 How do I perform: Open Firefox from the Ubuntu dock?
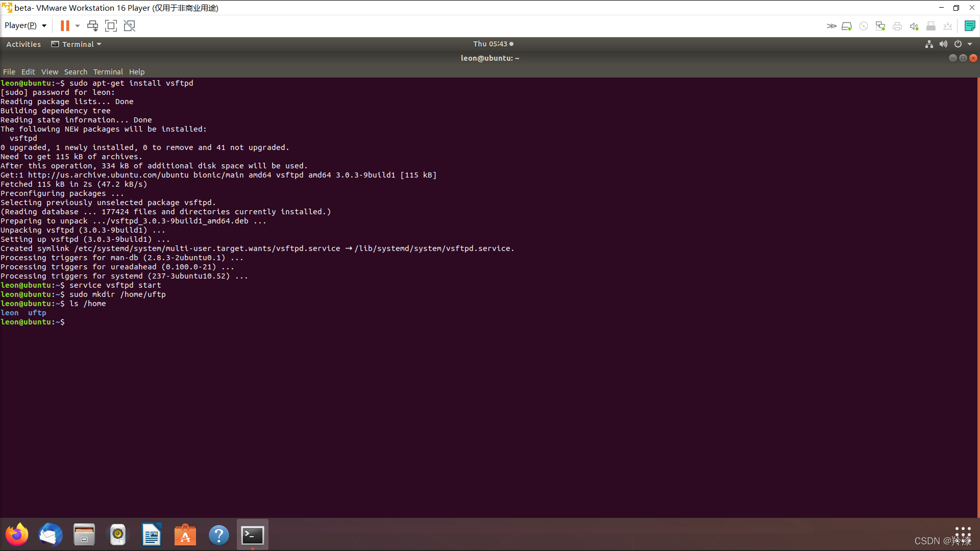pos(17,535)
